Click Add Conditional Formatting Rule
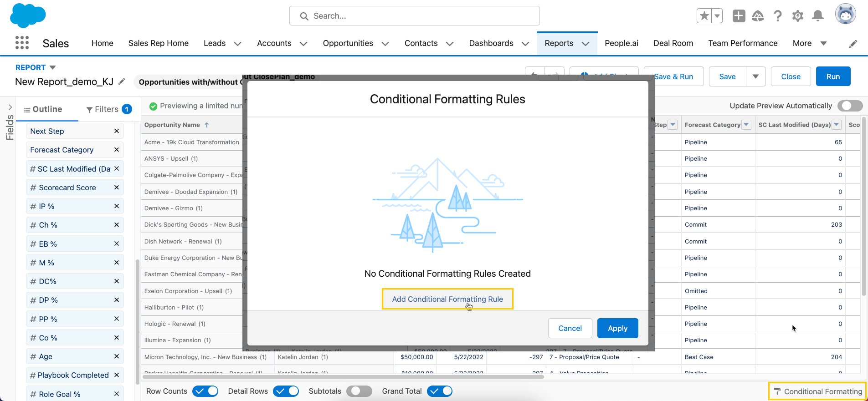This screenshot has height=401, width=868. click(x=447, y=299)
